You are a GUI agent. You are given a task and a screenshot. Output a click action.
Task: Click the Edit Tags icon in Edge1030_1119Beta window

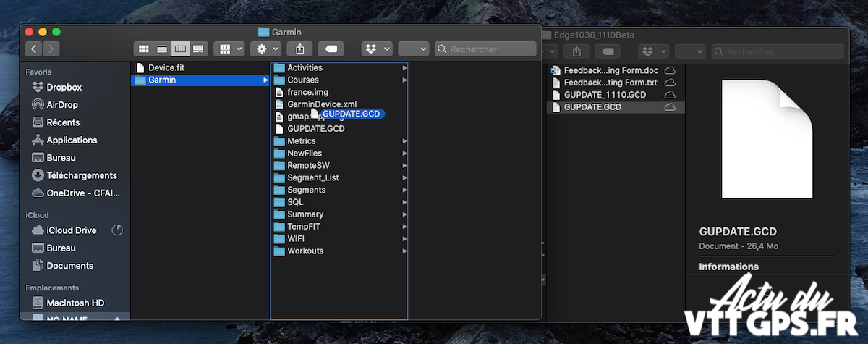(608, 51)
